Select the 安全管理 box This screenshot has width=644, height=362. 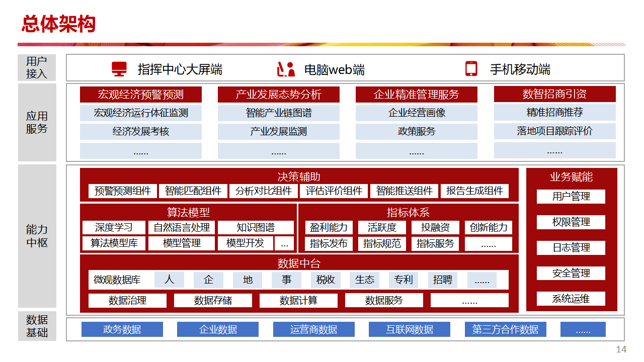pos(571,274)
